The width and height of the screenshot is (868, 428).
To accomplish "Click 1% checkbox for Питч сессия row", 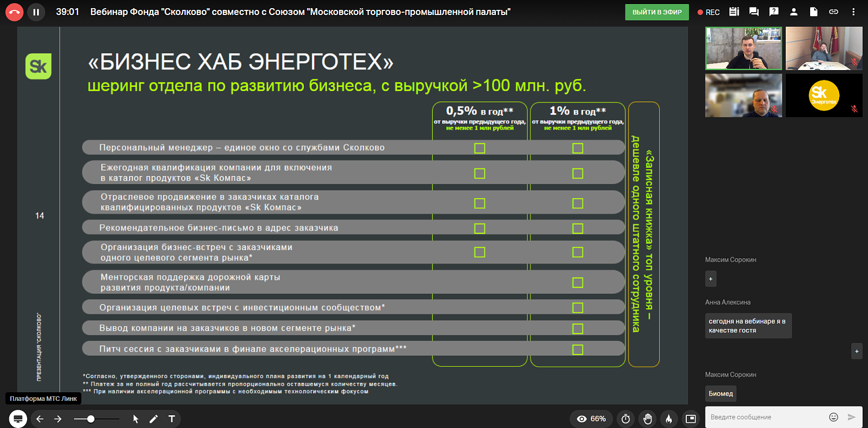I will point(578,350).
